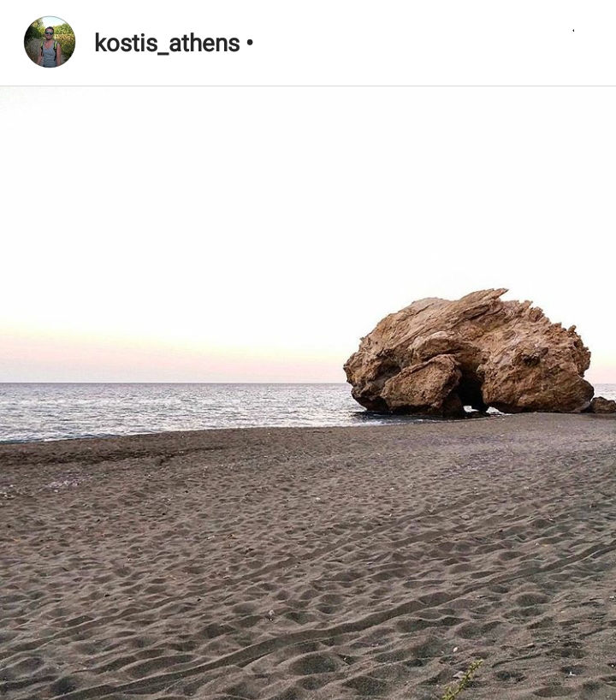Click the dot separator after the username
Screen dimensions: 616x700
pyautogui.click(x=250, y=43)
